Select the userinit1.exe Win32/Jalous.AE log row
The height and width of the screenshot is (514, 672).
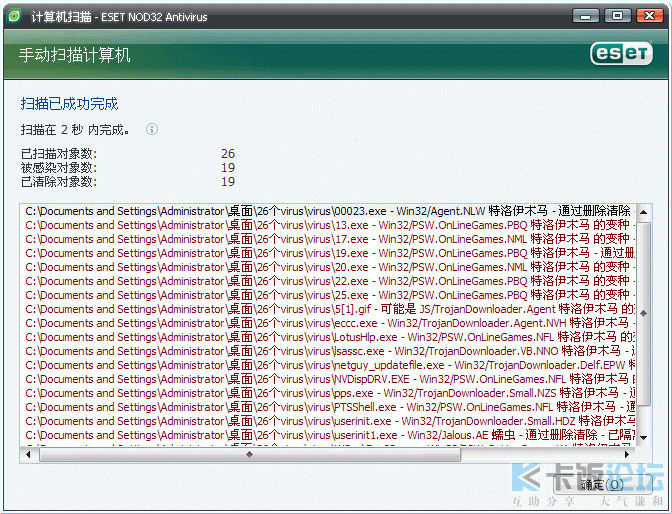click(329, 435)
